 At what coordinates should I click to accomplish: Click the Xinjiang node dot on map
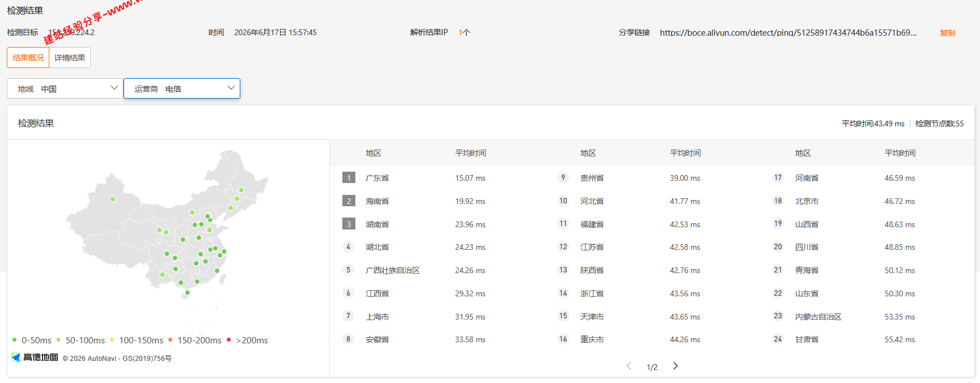tap(113, 199)
